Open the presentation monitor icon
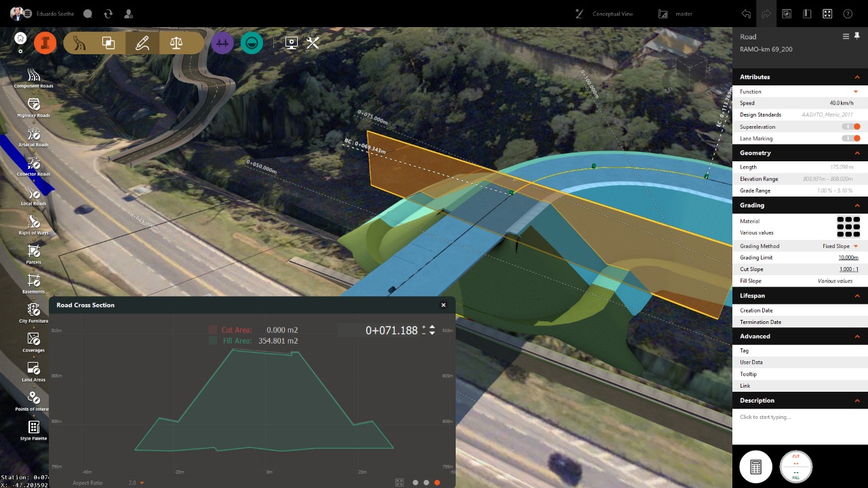 point(292,43)
